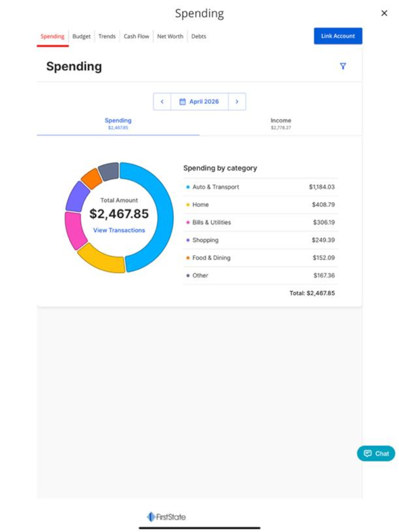Go to previous month arrow
The width and height of the screenshot is (399, 532).
(162, 101)
